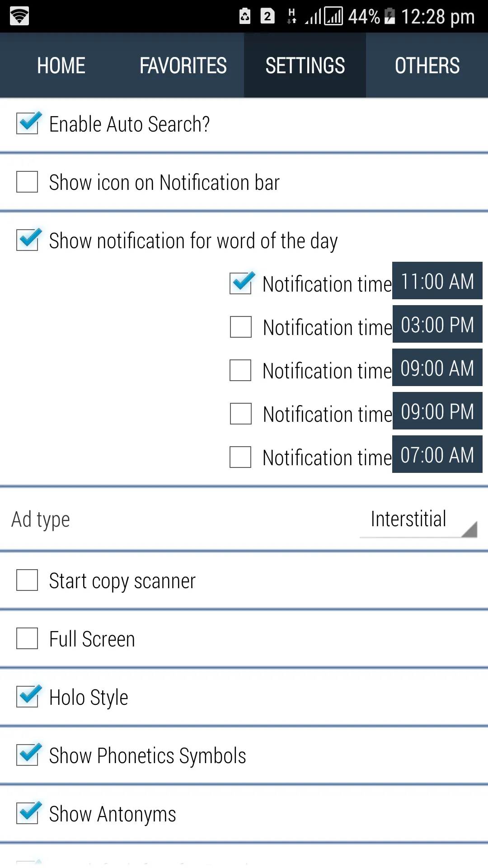
Task: Tap the 07:00 AM time button
Action: [x=437, y=454]
